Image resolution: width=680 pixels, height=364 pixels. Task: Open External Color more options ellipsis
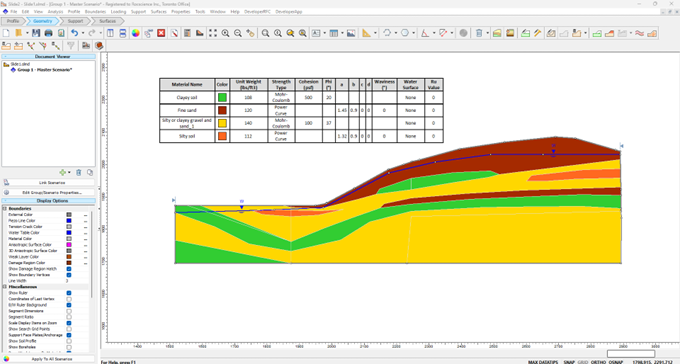(85, 215)
